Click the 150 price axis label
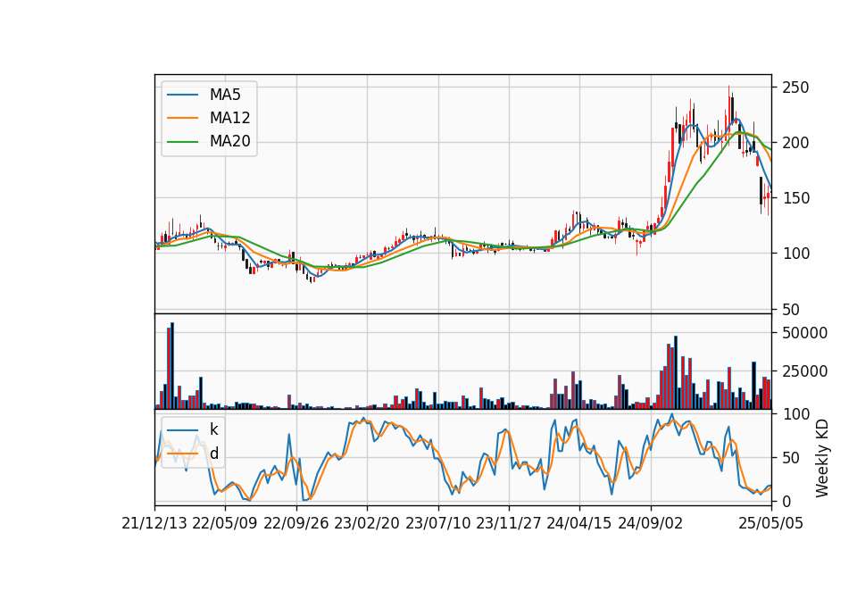The width and height of the screenshot is (857, 616). [795, 198]
